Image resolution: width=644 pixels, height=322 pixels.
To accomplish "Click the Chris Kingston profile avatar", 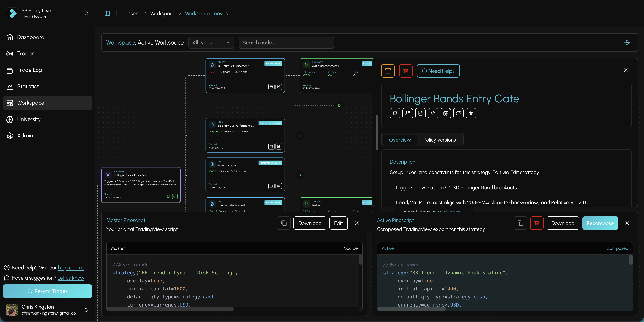I will [x=12, y=310].
